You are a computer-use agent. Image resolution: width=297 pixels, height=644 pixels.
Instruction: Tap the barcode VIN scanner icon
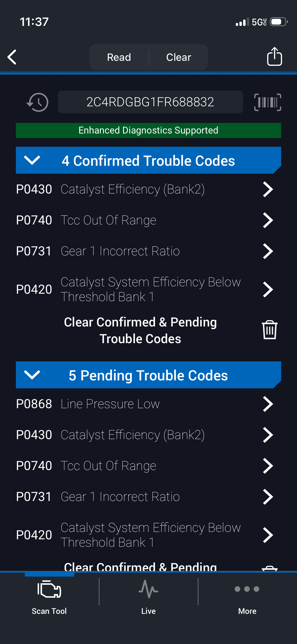coord(267,102)
